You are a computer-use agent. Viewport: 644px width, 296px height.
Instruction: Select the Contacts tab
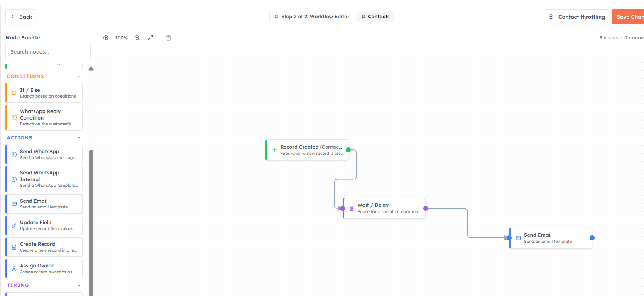tap(375, 17)
